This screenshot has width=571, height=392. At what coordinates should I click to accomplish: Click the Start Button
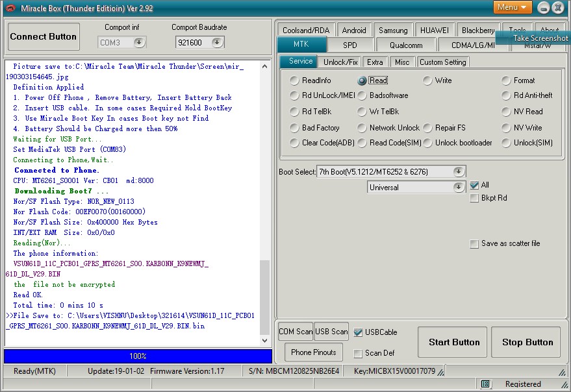tap(453, 342)
